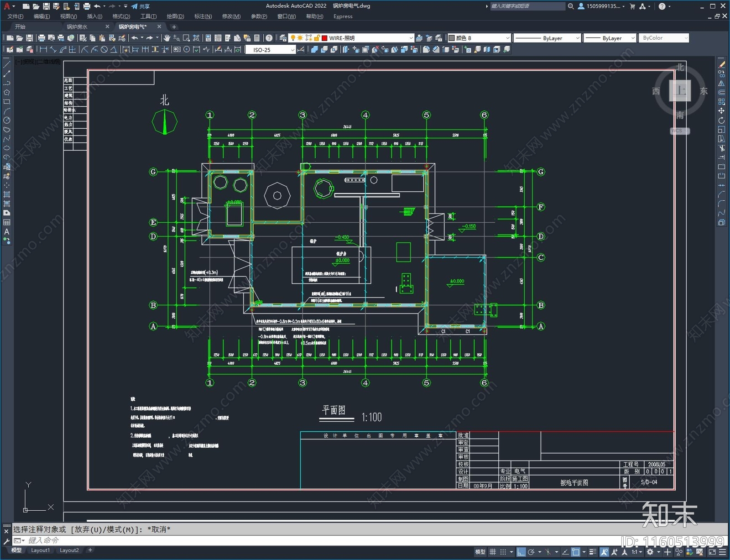Select the Circle tool in left draw toolbar
730x560 pixels.
click(6, 120)
